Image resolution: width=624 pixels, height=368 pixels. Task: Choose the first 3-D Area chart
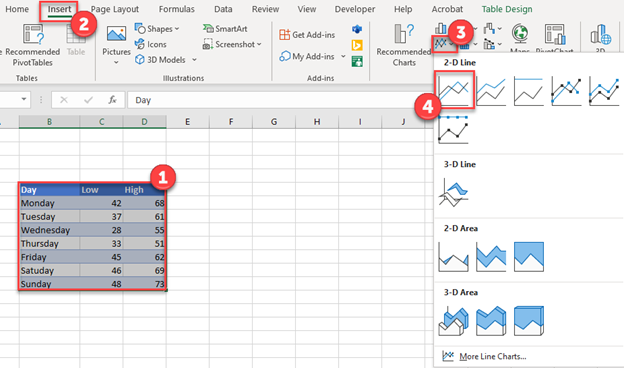click(454, 321)
